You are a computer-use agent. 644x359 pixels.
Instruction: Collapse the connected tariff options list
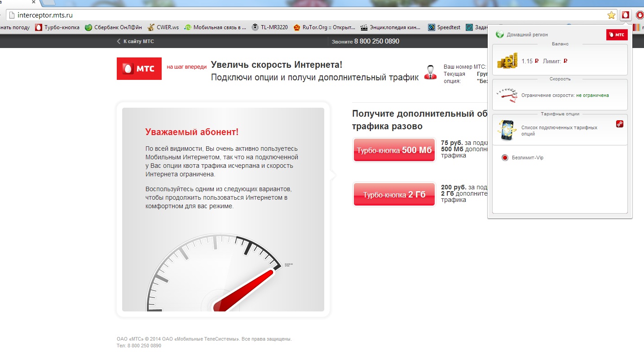coord(620,124)
